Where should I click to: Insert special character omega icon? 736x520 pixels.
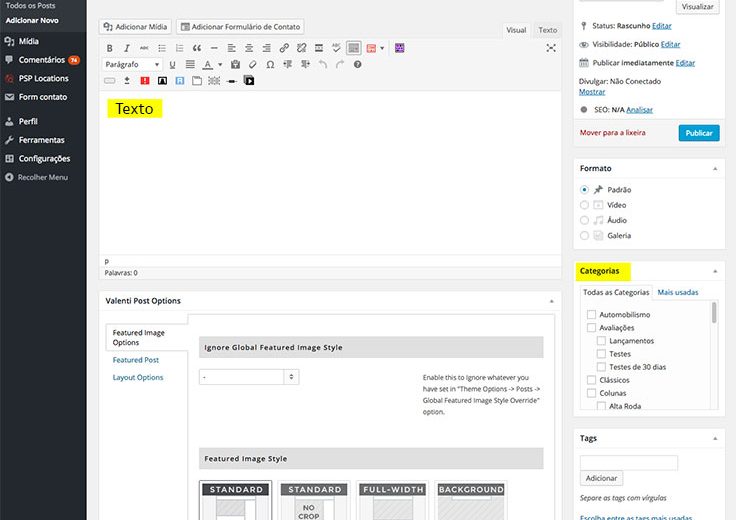click(270, 65)
